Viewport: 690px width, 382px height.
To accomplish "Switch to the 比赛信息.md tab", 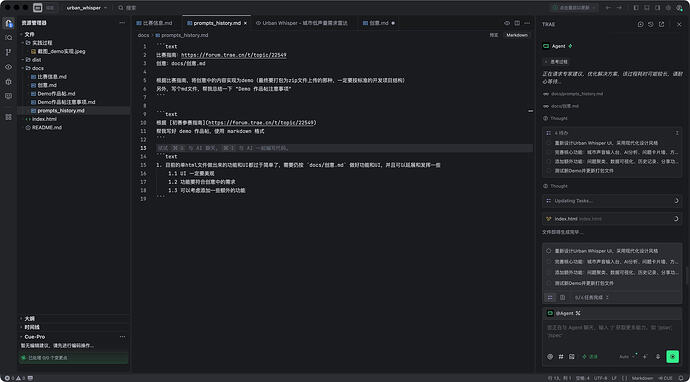I will 155,23.
